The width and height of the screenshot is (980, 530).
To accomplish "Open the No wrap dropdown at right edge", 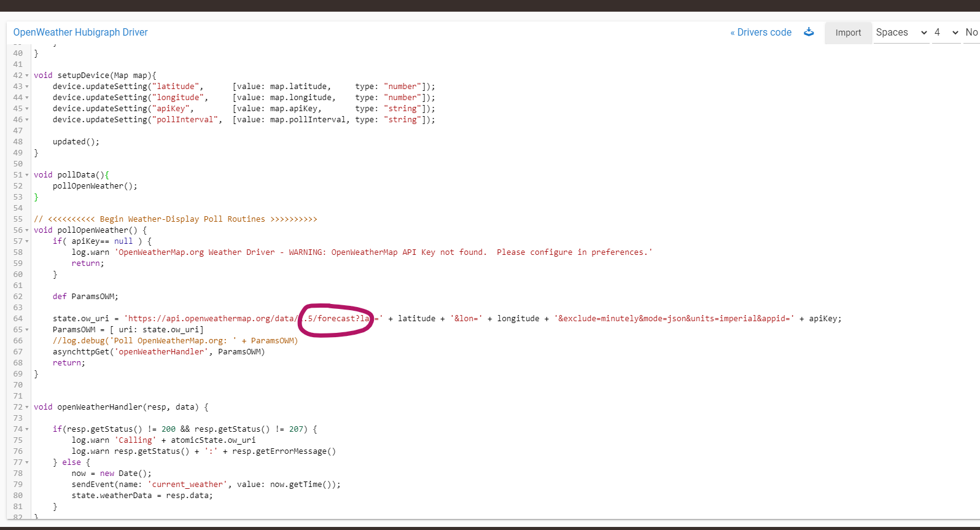I will (971, 33).
